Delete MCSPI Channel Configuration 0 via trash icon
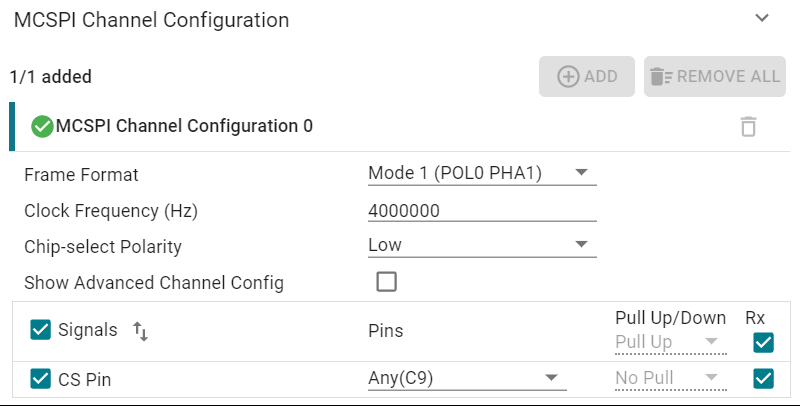800x406 pixels. pos(748,127)
